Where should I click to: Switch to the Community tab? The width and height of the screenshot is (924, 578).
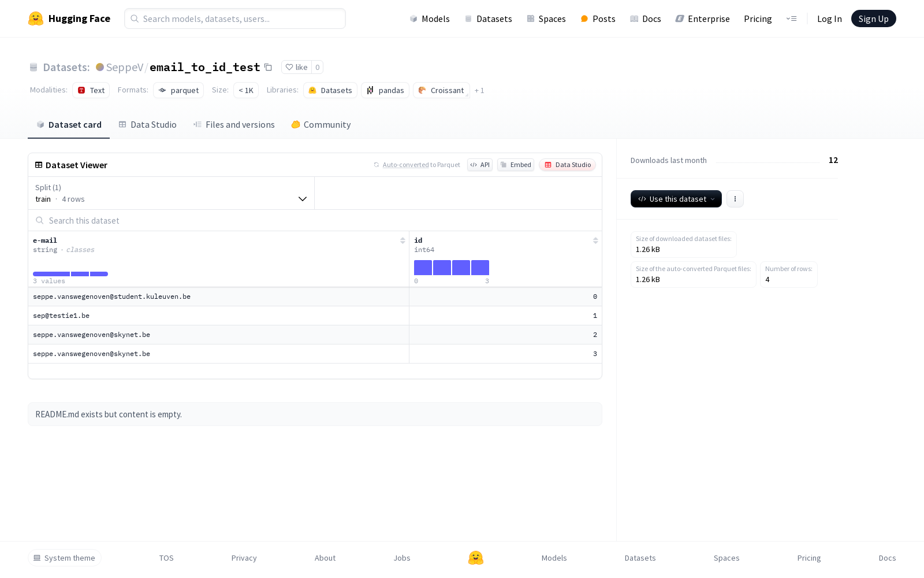coord(321,125)
